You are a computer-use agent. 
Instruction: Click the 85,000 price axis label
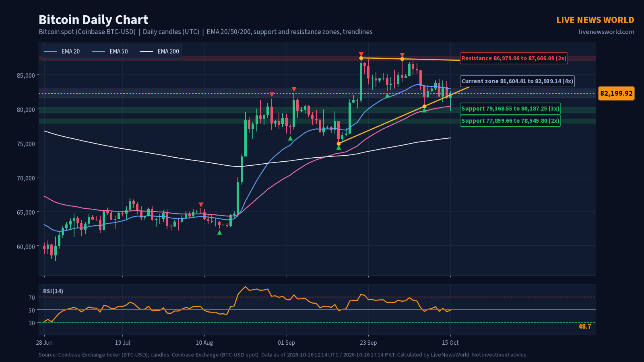click(25, 75)
